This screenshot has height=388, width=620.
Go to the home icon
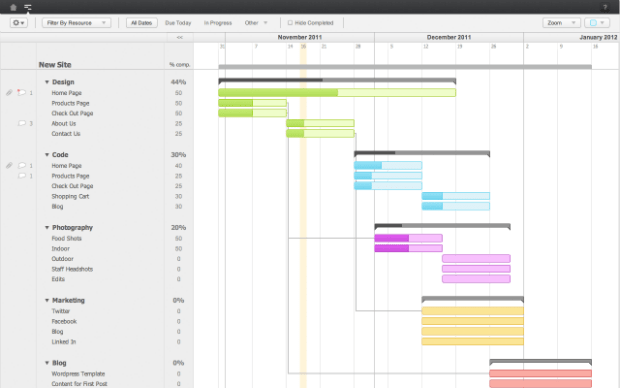click(x=13, y=7)
